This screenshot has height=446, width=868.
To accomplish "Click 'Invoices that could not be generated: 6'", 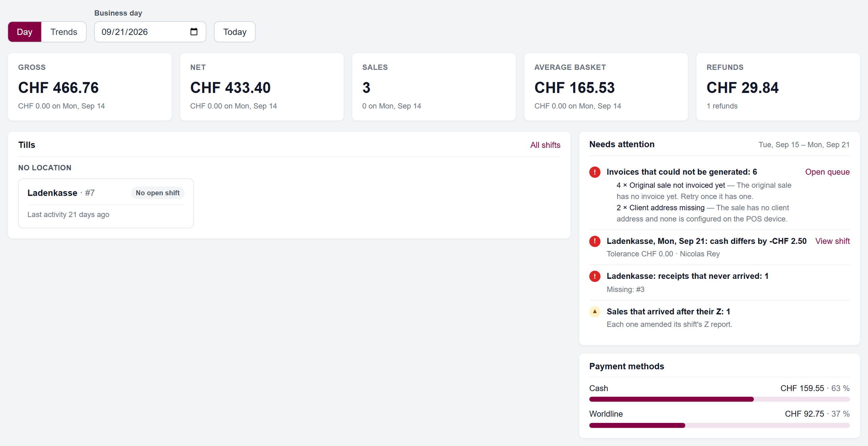I will pyautogui.click(x=682, y=172).
